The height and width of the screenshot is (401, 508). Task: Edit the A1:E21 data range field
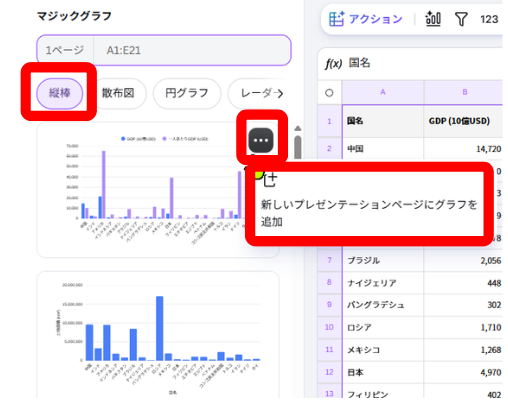(192, 50)
